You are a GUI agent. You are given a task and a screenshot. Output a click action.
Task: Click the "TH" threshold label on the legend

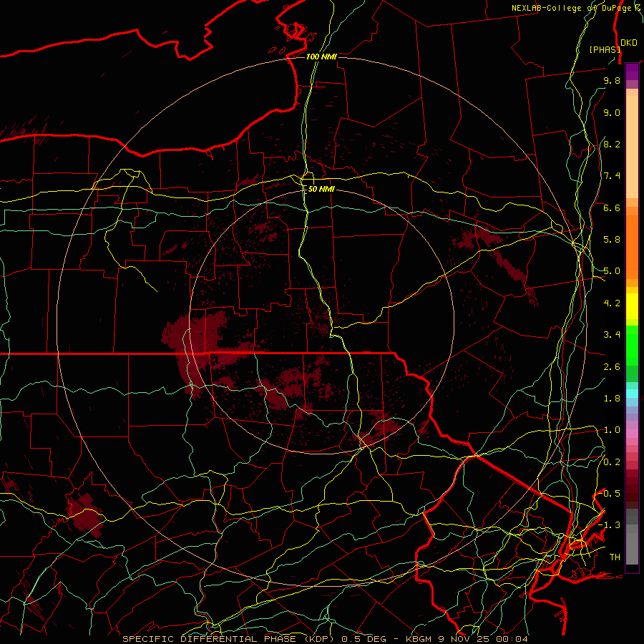coord(615,557)
